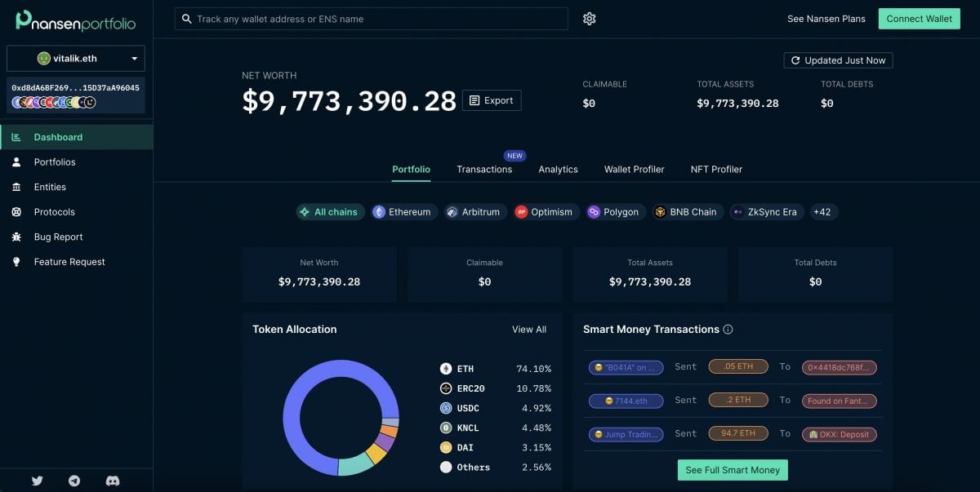This screenshot has height=492, width=980.
Task: Open the settings gear next to search
Action: coord(589,18)
